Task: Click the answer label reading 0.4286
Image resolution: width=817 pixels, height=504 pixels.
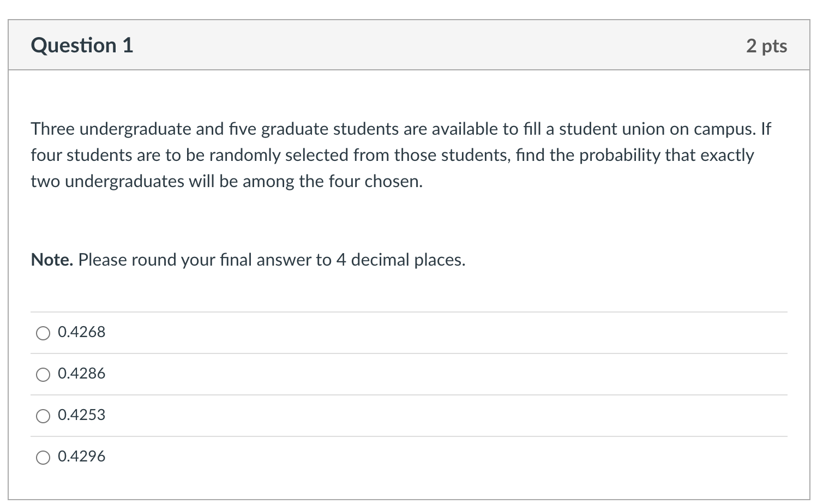Action: (81, 374)
